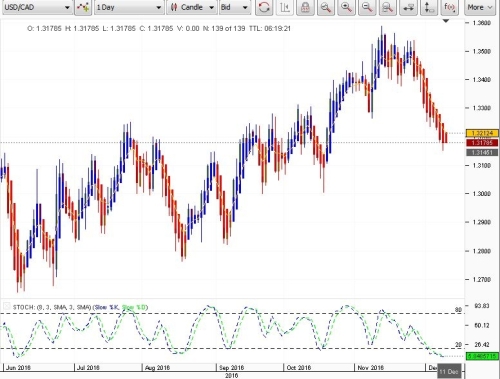Click the red refresh chart icon
This screenshot has height=379, width=500.
click(x=264, y=7)
